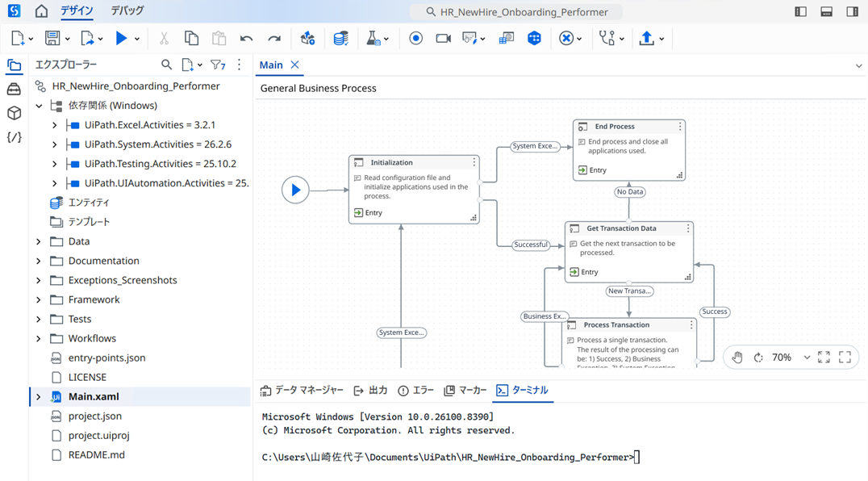The image size is (868, 481).
Task: Search in the Explorer panel
Action: point(166,65)
